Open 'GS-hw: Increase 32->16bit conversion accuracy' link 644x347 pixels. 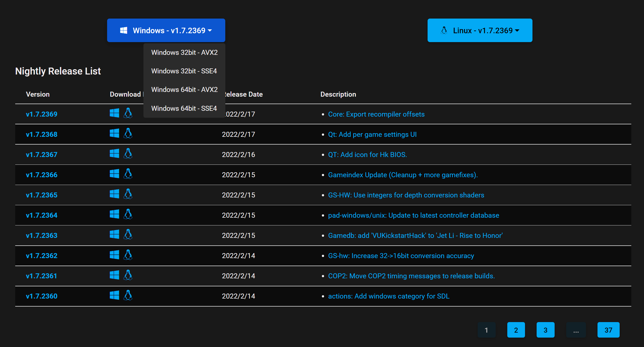tap(401, 256)
